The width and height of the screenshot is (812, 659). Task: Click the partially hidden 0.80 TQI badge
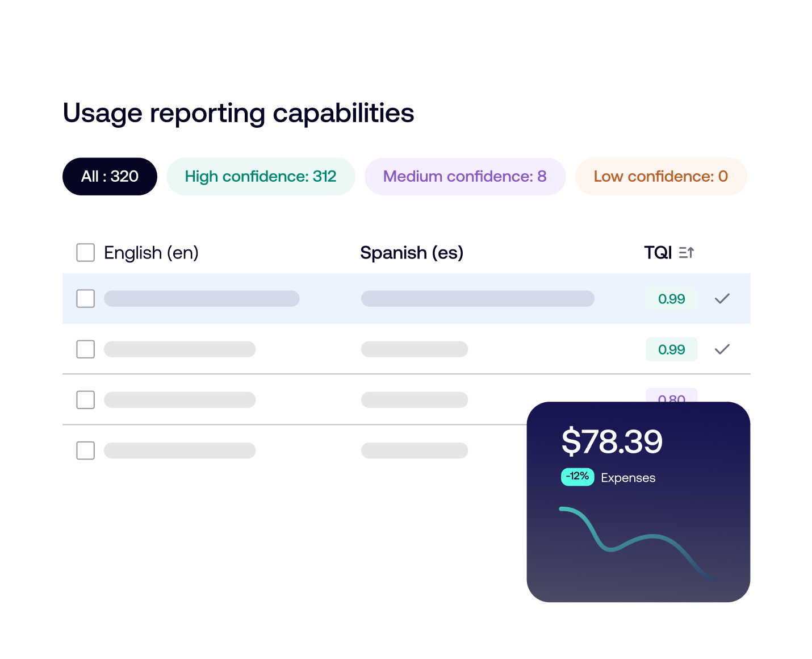pos(671,396)
